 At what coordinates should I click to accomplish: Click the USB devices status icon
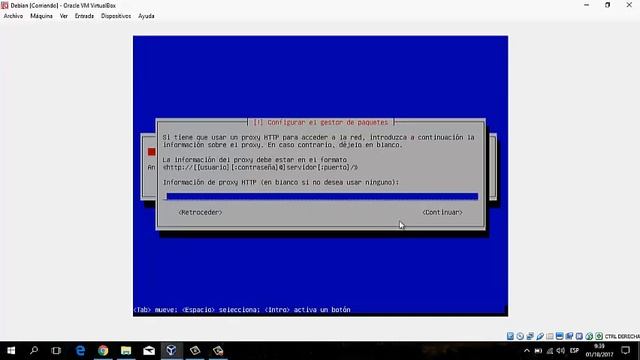(540, 336)
